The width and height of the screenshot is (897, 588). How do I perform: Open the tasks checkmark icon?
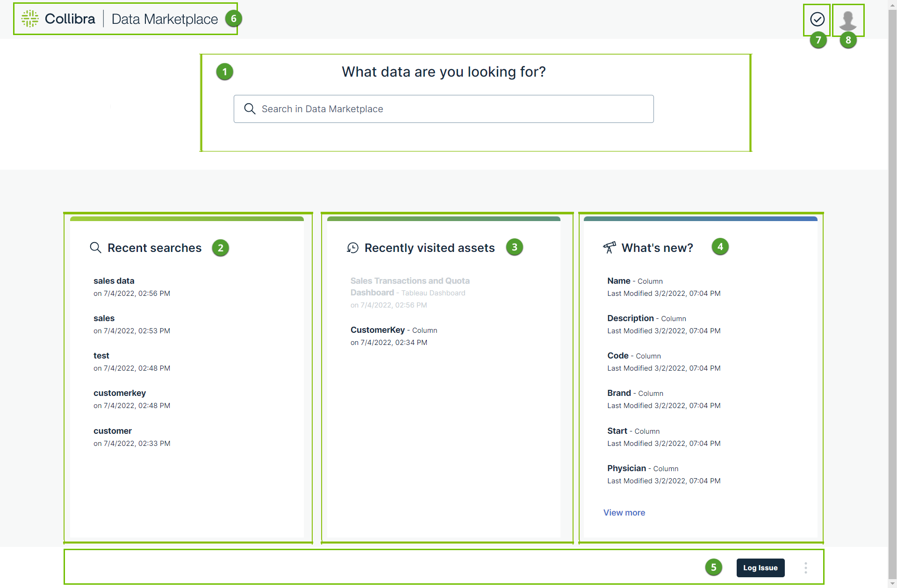(817, 19)
